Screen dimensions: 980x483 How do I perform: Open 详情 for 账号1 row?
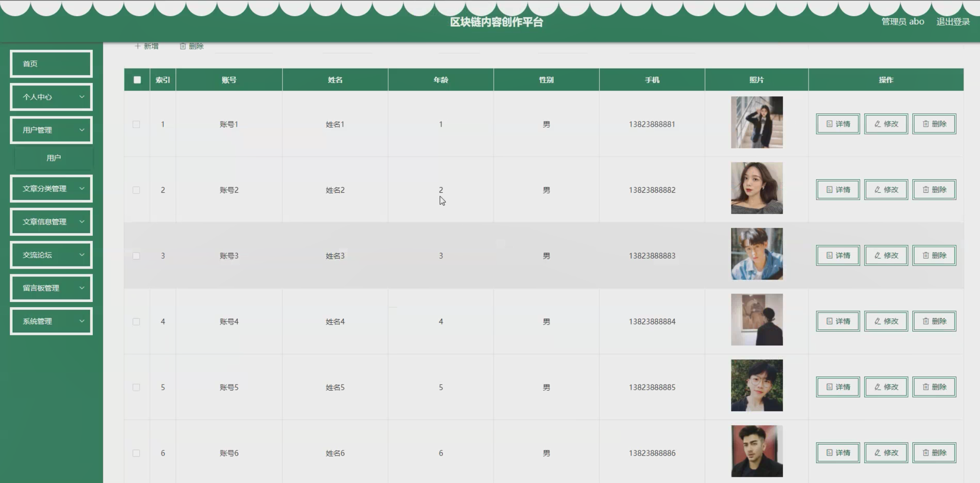[x=838, y=124]
